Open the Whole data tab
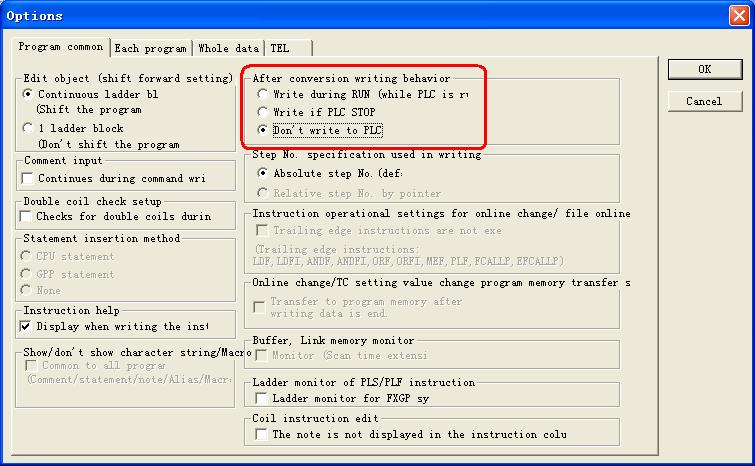The image size is (755, 466). tap(228, 48)
